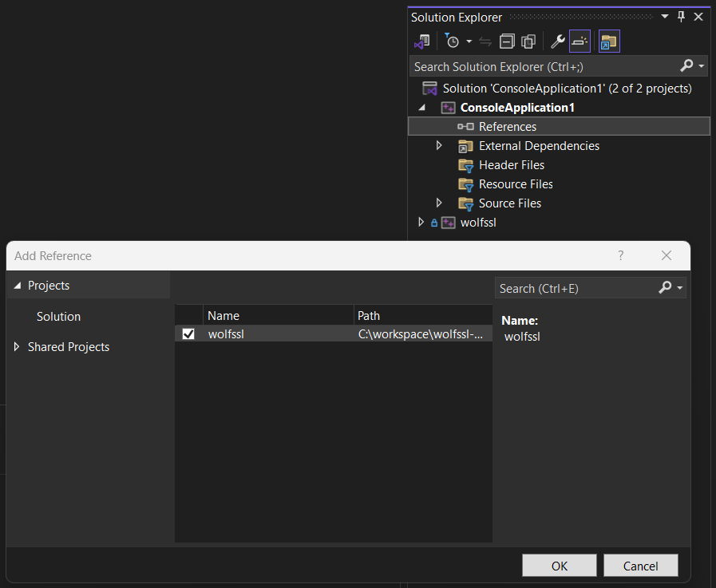Click the Cancel button
The height and width of the screenshot is (588, 716).
(641, 566)
